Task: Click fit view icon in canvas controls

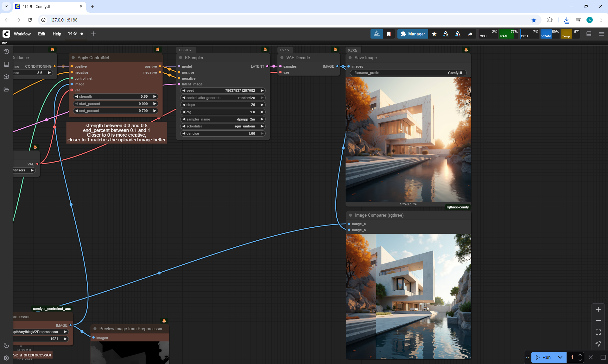Action: click(x=598, y=332)
